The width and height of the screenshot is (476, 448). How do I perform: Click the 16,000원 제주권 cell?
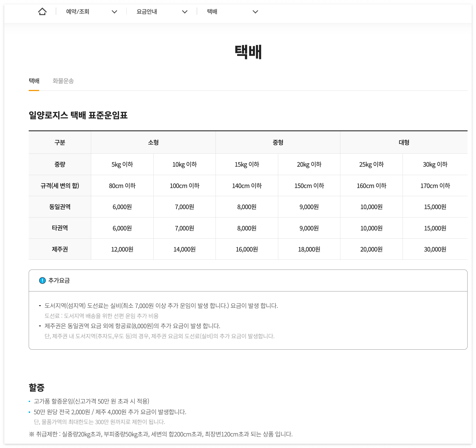(x=247, y=249)
